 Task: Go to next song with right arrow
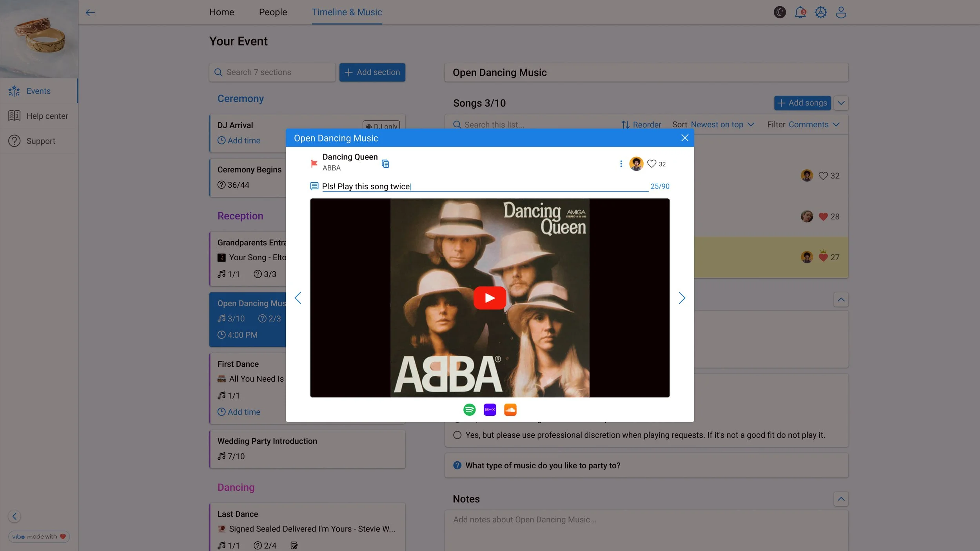click(682, 298)
